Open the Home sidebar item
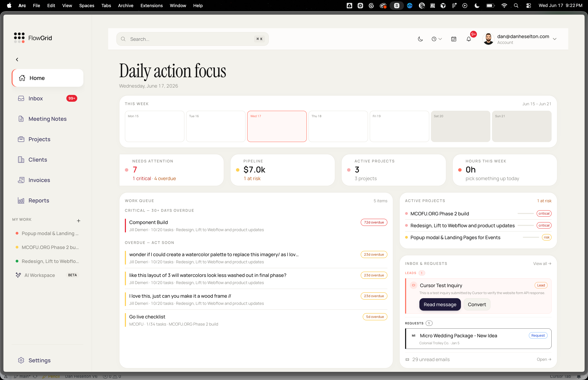Image resolution: width=588 pixels, height=380 pixels. 48,78
